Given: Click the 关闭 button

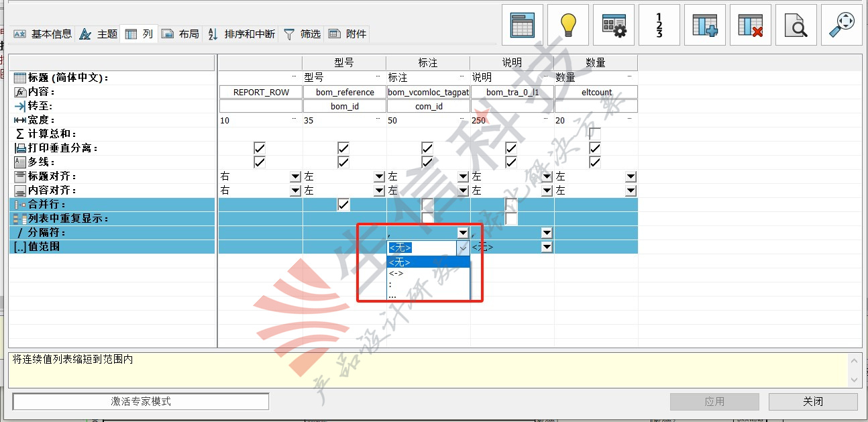Looking at the screenshot, I should click(x=813, y=401).
